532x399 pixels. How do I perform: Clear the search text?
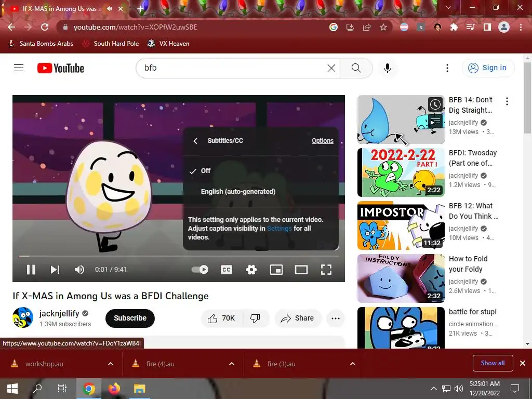pos(331,68)
